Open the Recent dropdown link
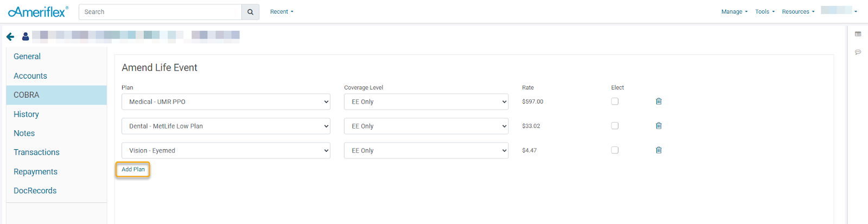This screenshot has height=224, width=868. point(282,12)
